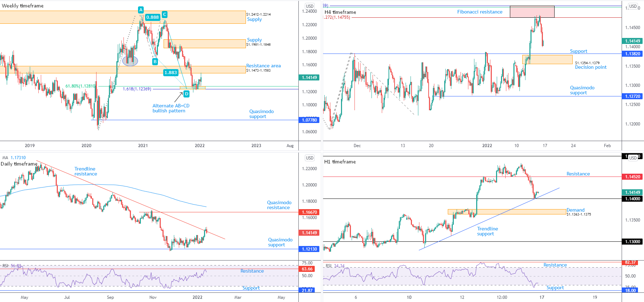Screen dimensions: 644x302
Task: Click the 'Weekly timeframe' title text
Action: coord(23,6)
